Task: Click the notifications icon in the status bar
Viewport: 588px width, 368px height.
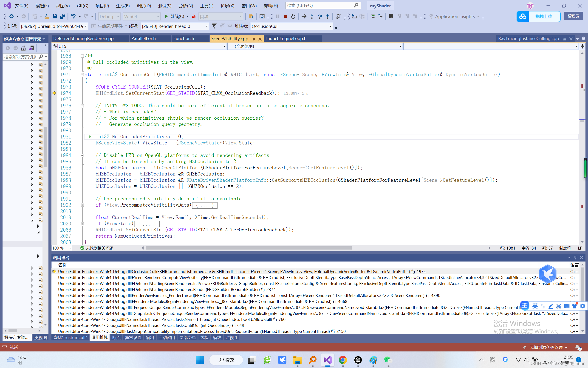Action: tap(578, 348)
